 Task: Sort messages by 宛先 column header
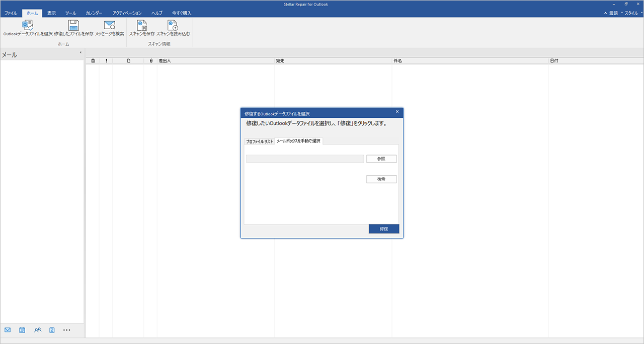[x=333, y=60]
